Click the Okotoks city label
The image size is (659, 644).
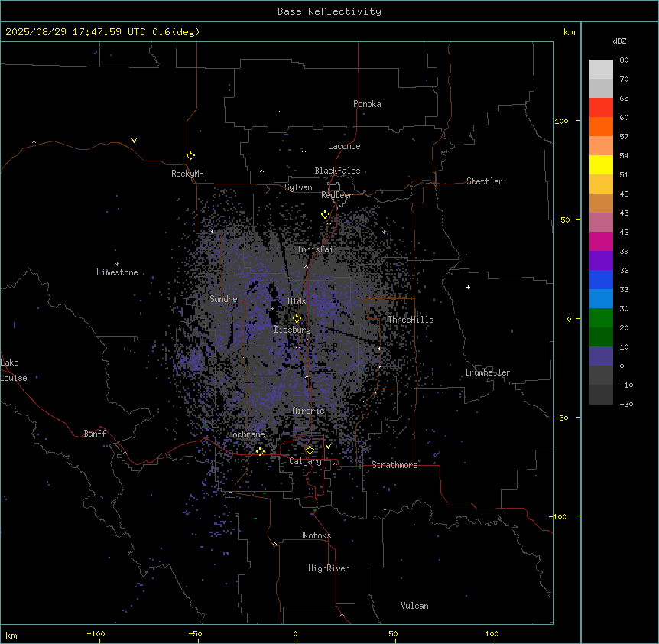[x=315, y=535]
